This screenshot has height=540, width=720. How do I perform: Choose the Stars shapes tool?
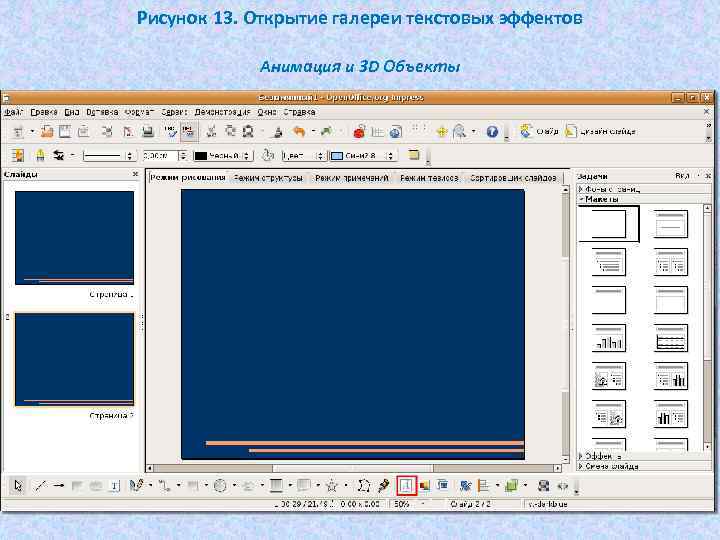click(332, 485)
